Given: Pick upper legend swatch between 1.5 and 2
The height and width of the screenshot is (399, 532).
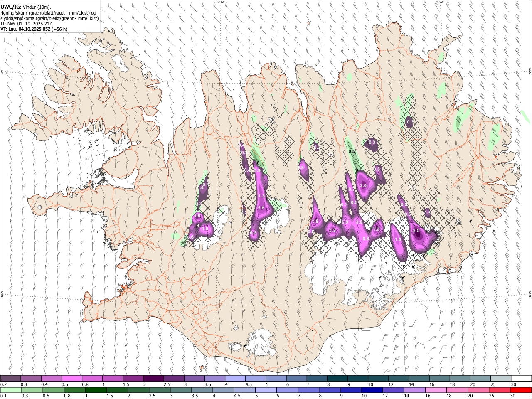Looking at the screenshot, I should point(133,378).
